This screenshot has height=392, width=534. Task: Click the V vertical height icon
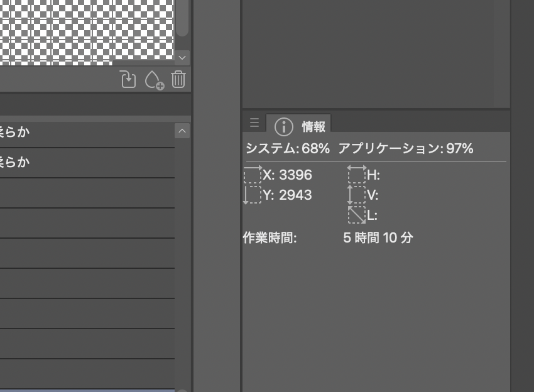[356, 195]
